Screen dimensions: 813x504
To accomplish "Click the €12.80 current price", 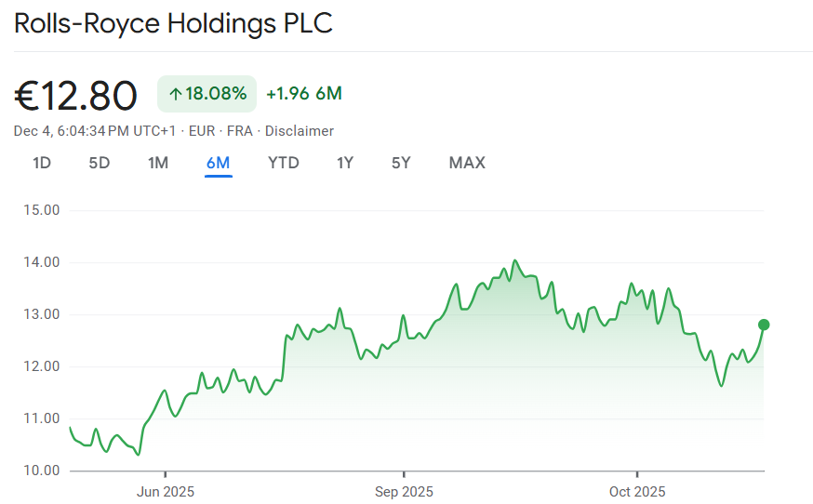I will [76, 95].
